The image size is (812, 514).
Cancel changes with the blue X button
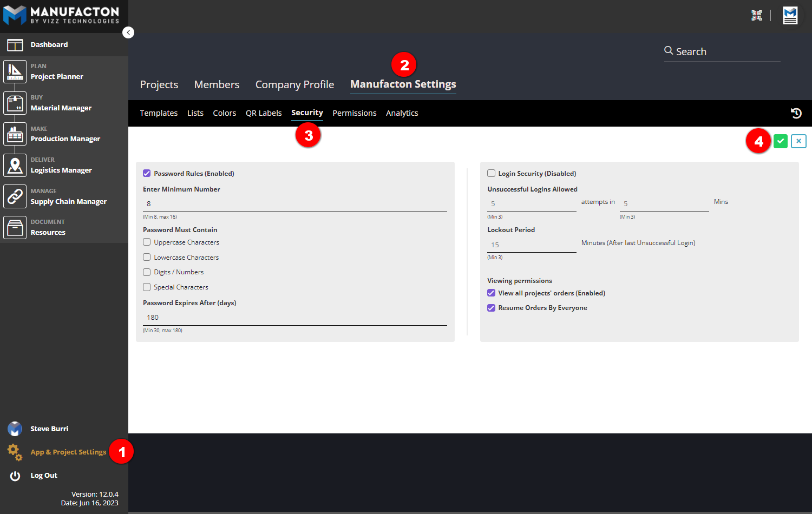[798, 141]
